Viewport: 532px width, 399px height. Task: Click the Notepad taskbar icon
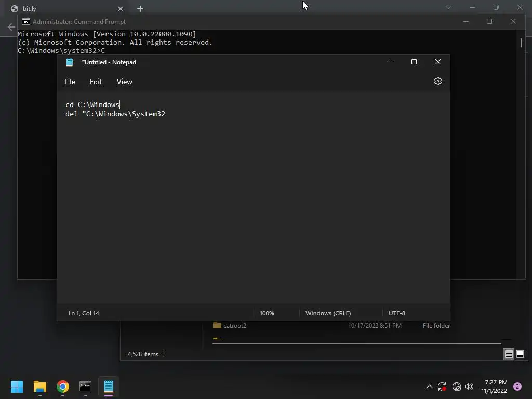click(108, 387)
